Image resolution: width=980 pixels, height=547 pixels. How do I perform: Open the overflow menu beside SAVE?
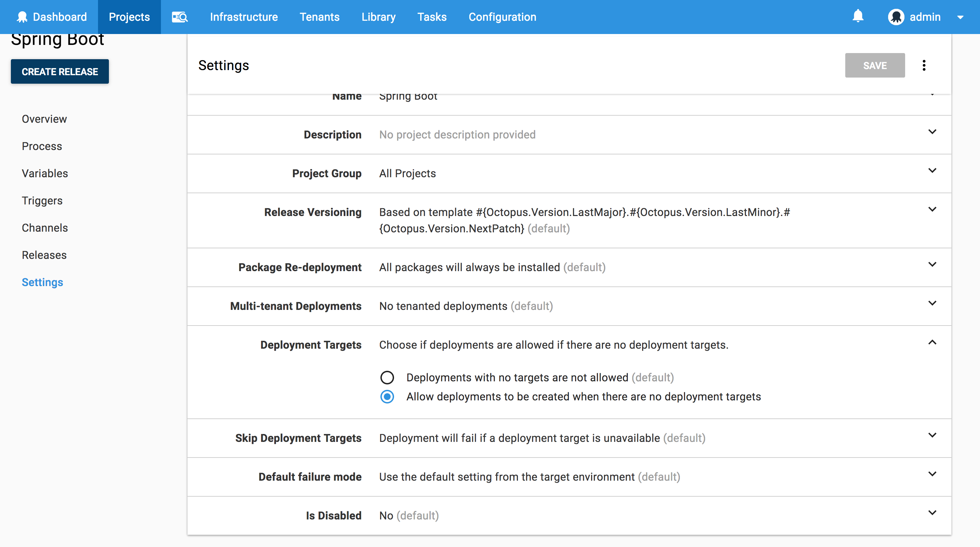click(x=925, y=65)
